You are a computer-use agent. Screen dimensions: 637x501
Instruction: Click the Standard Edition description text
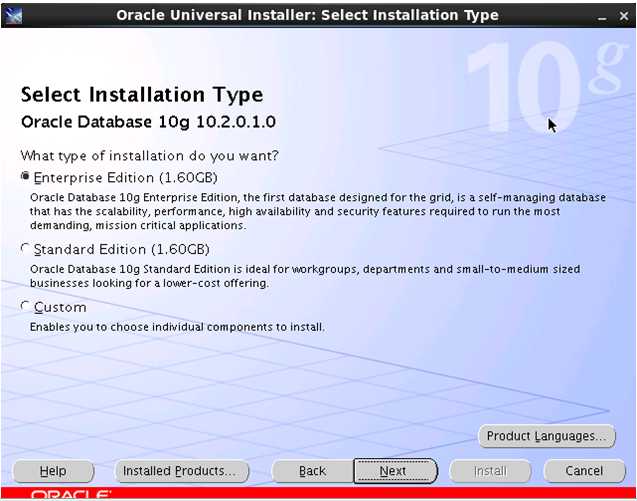pos(305,276)
